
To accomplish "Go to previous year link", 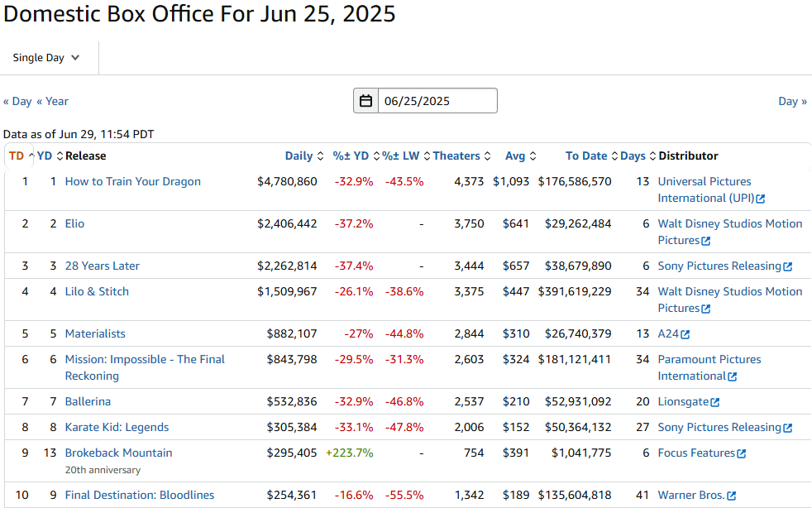I will click(52, 101).
